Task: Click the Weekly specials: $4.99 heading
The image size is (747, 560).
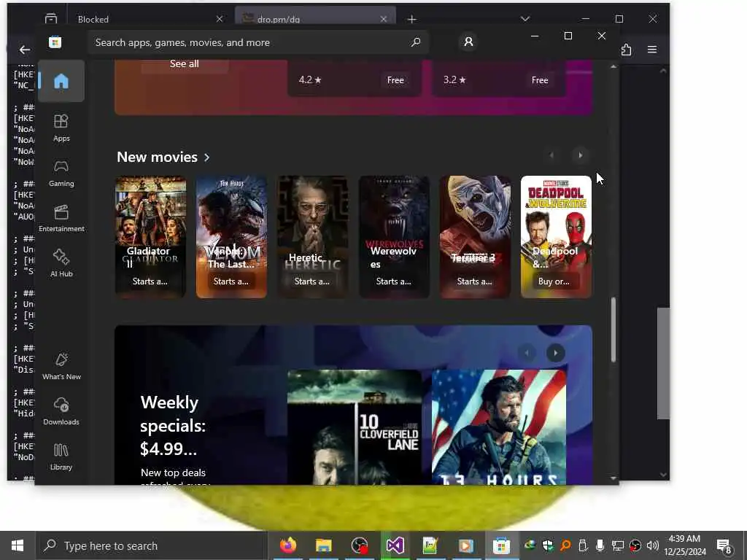Action: point(173,425)
